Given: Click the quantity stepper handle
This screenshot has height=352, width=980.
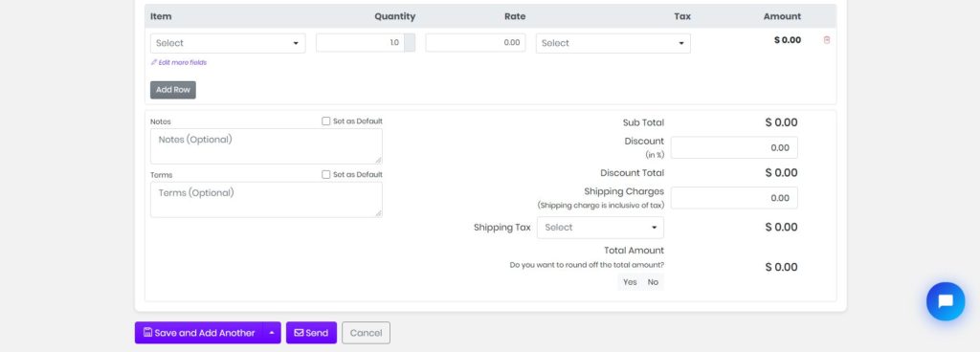Looking at the screenshot, I should click(x=410, y=43).
